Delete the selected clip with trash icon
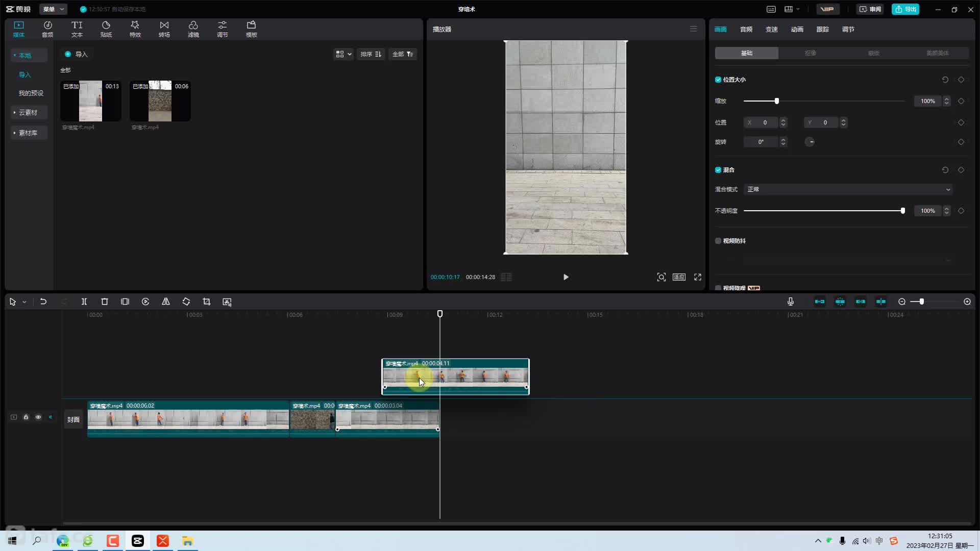980x551 pixels. (x=105, y=302)
